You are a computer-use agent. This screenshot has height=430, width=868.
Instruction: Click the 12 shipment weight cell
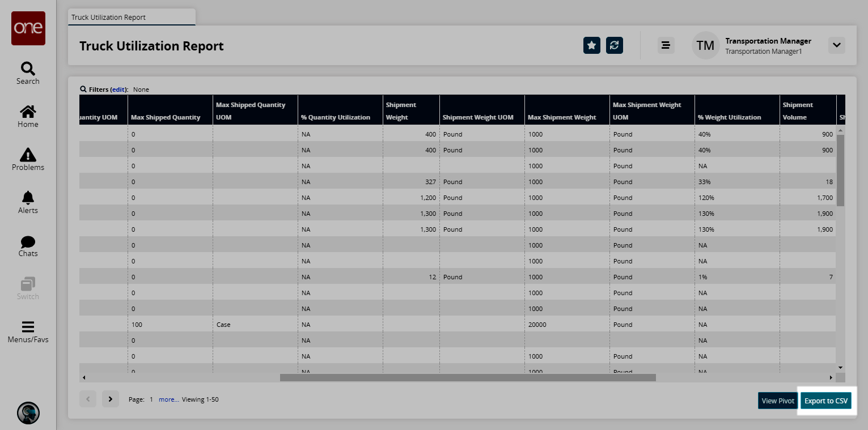[x=411, y=277]
